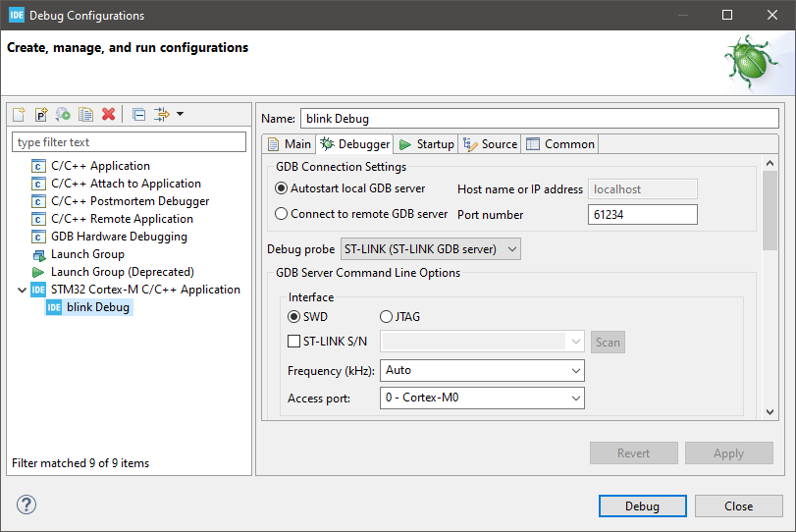Click the STM32 Cortex-M Application IDE icon

click(38, 290)
